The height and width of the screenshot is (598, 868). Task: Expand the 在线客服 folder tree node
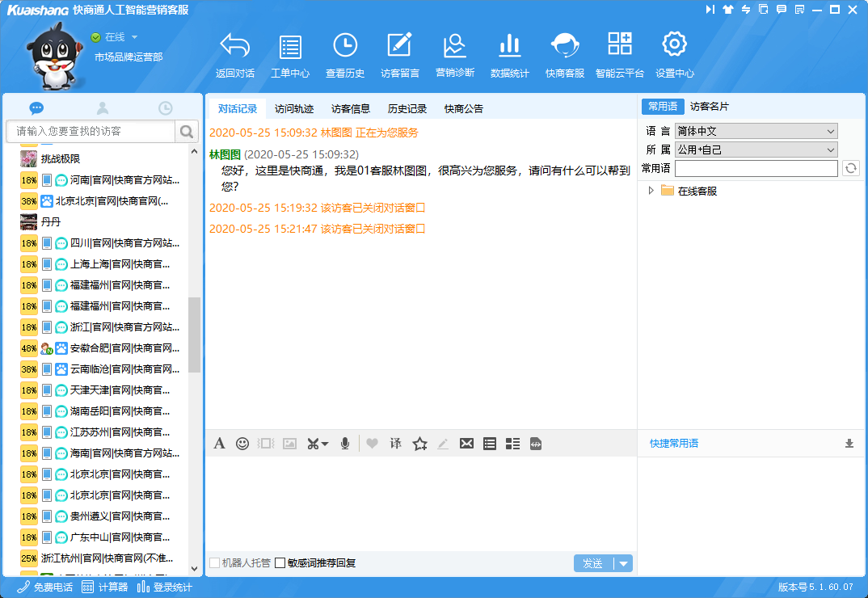(651, 191)
